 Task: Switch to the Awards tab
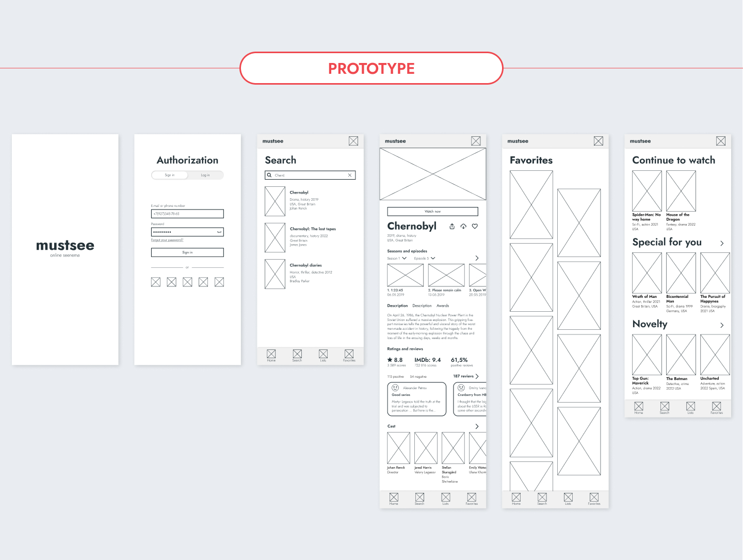click(443, 306)
